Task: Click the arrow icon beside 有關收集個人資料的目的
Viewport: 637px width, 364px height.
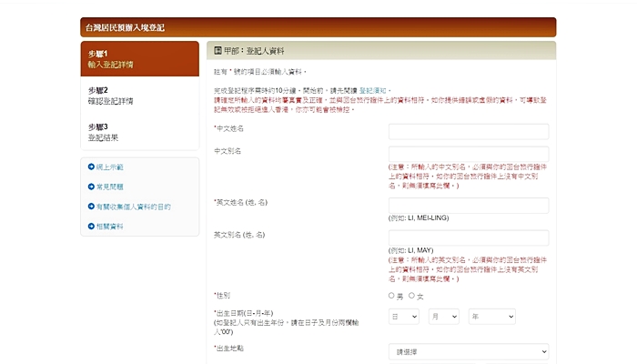Action: [x=91, y=207]
